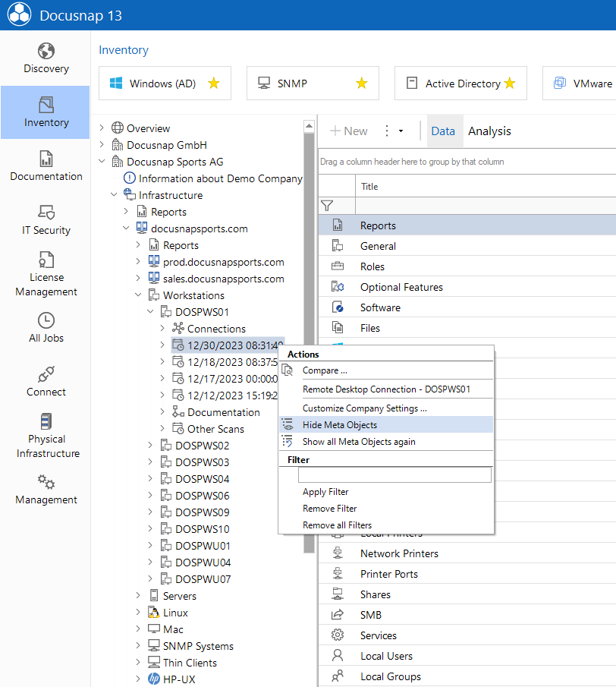616x687 pixels.
Task: Click Remove all Filters
Action: pos(386,525)
